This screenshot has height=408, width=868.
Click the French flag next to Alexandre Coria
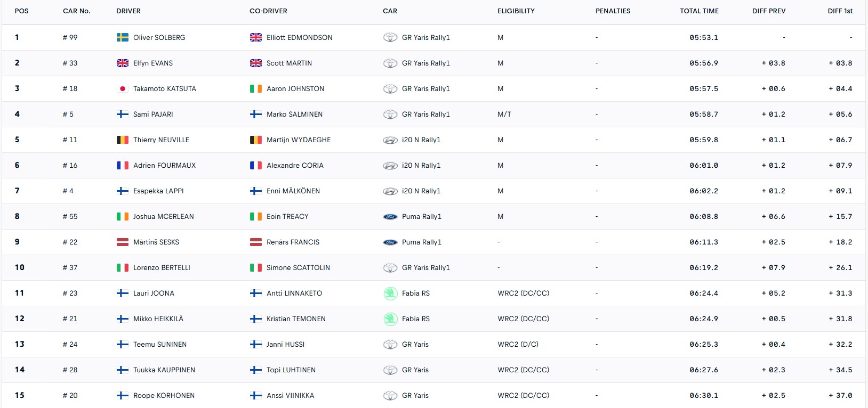255,165
